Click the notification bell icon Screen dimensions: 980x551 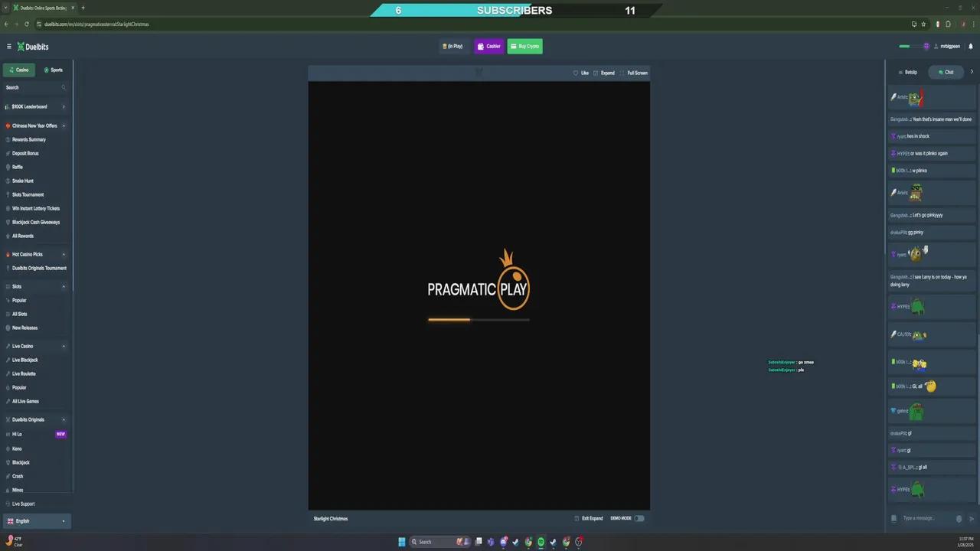(x=971, y=47)
